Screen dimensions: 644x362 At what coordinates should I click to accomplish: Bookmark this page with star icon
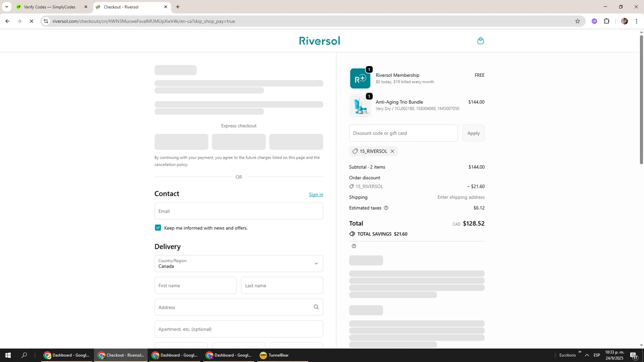(x=577, y=21)
